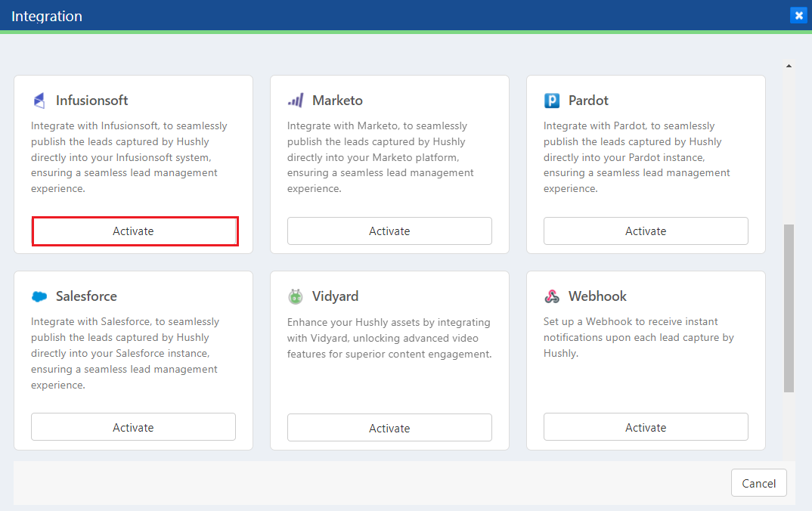Click the Marketo description paragraph
812x511 pixels.
click(x=380, y=157)
